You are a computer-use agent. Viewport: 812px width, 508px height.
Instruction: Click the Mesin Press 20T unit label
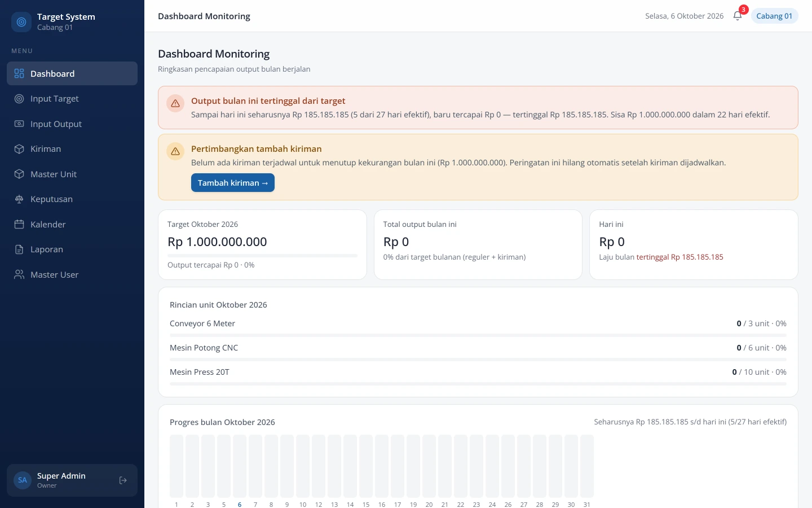point(200,372)
